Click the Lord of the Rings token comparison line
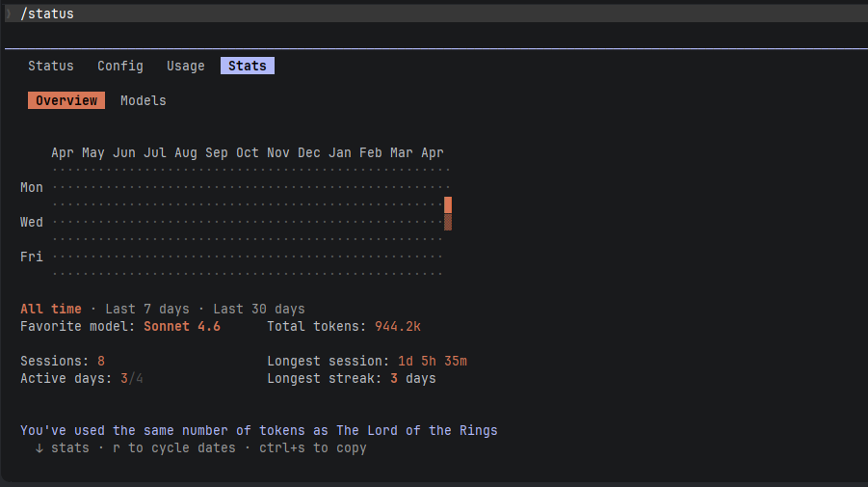Image resolution: width=868 pixels, height=487 pixels. (x=259, y=430)
